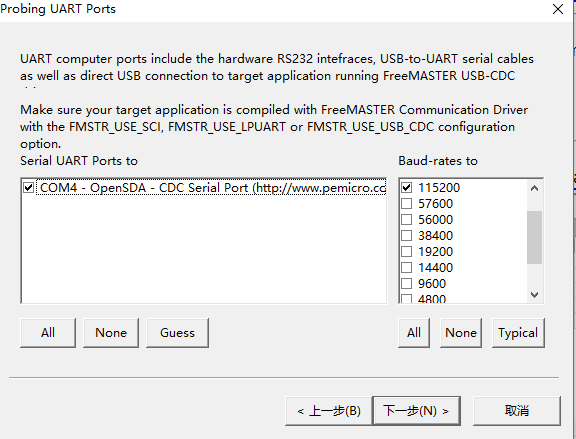Check the 56000 baud-rate option
This screenshot has width=576, height=439.
tap(406, 220)
